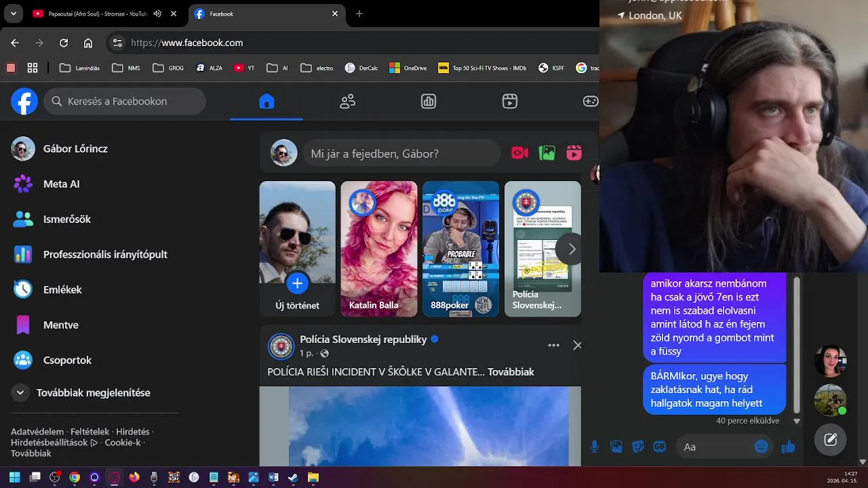The image size is (868, 488).
Task: Open Polícia Slovenskej republiky page link in post
Action: (x=363, y=340)
